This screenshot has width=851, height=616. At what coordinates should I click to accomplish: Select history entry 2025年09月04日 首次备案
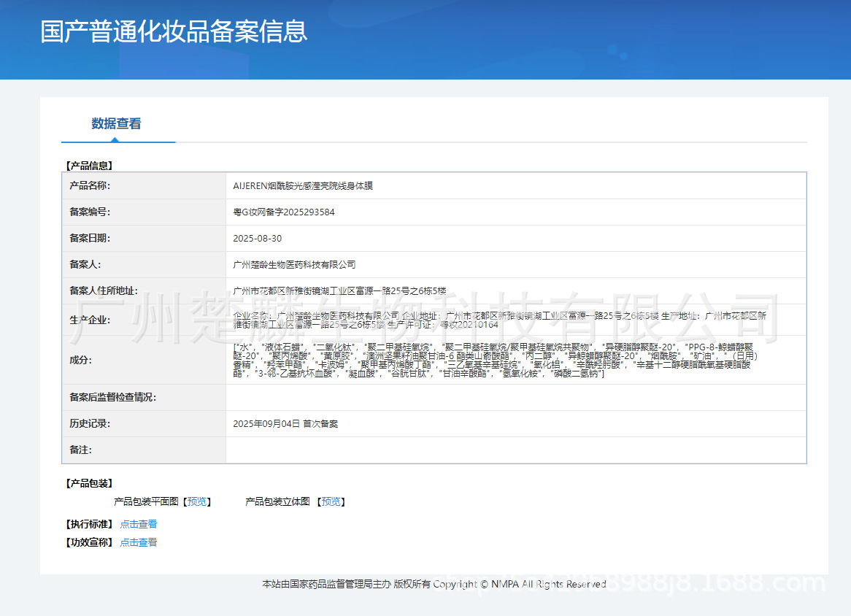285,424
